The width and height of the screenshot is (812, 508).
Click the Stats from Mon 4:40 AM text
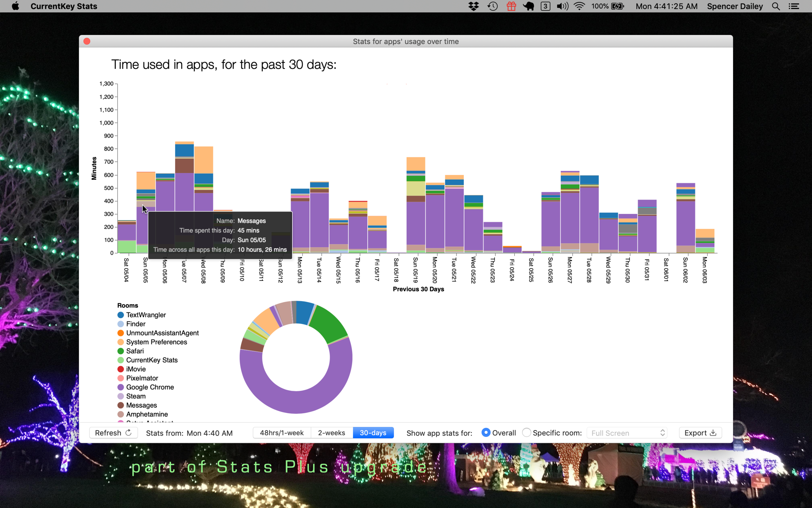189,433
